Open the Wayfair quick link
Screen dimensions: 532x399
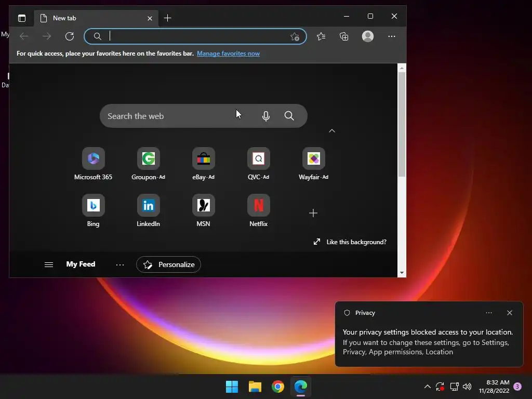pos(313,164)
